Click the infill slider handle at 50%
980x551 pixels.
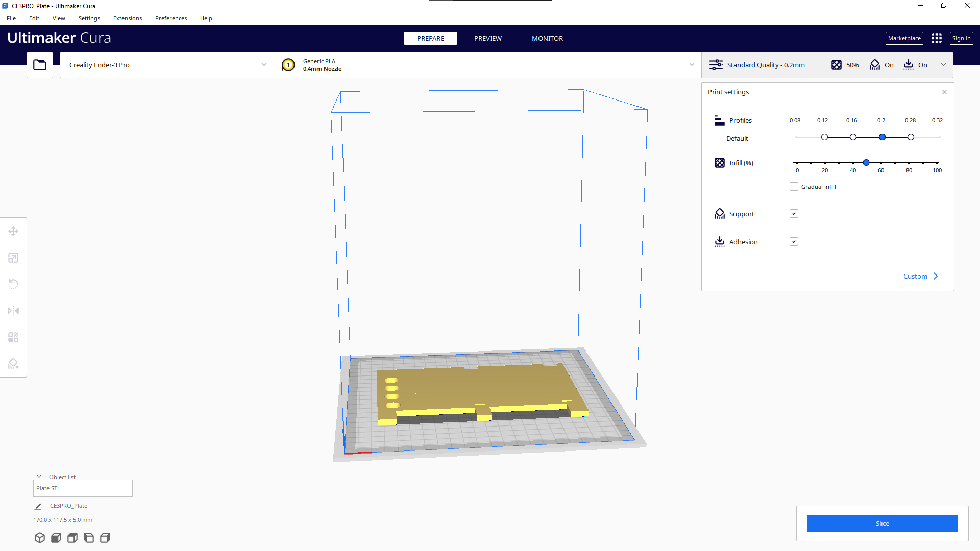tap(866, 162)
